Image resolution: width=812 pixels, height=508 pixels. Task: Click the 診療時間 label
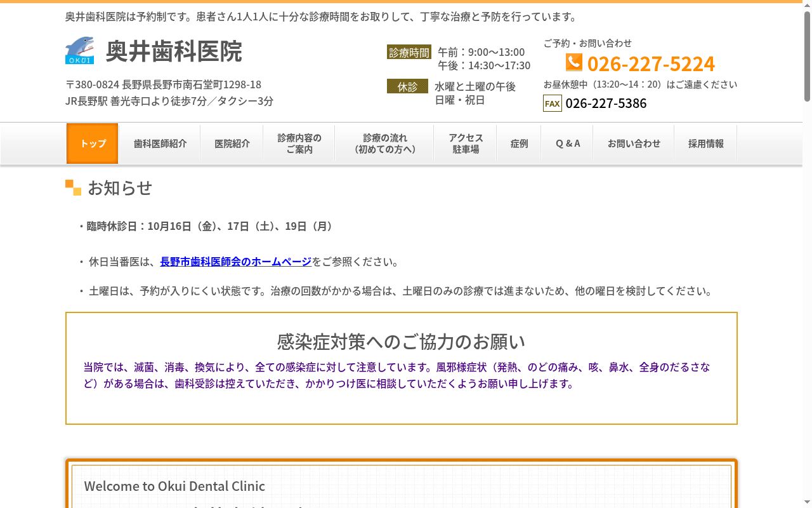(409, 52)
